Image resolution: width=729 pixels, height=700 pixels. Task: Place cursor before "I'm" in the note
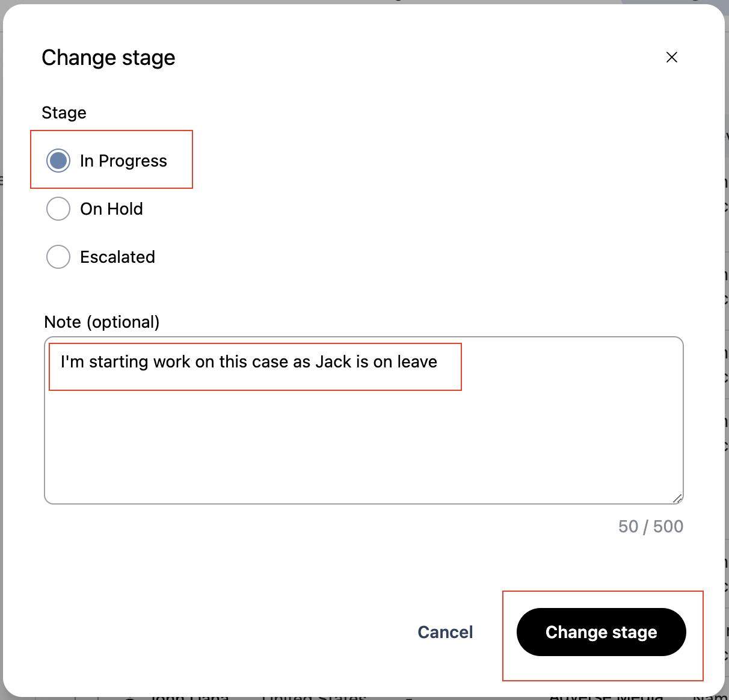pyautogui.click(x=61, y=362)
